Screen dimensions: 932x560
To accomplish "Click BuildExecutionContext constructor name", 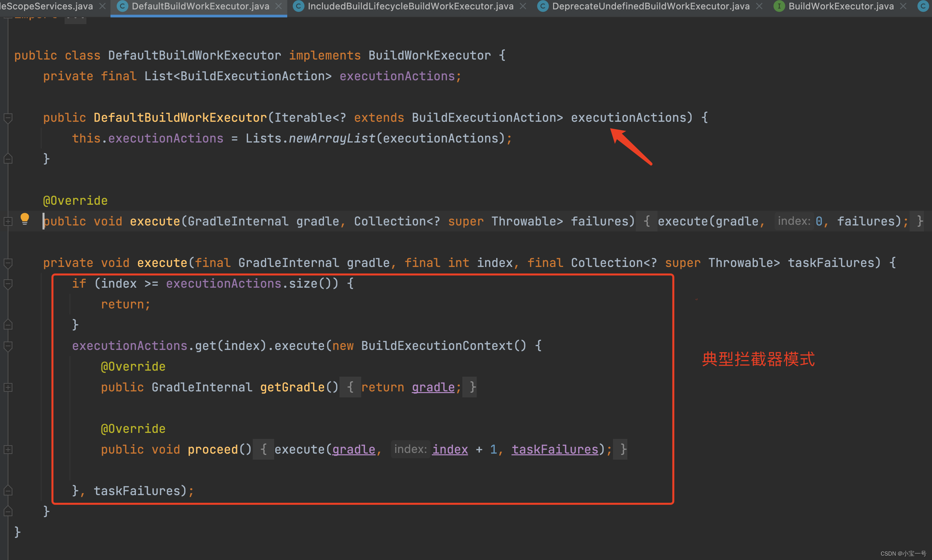I will pyautogui.click(x=437, y=346).
